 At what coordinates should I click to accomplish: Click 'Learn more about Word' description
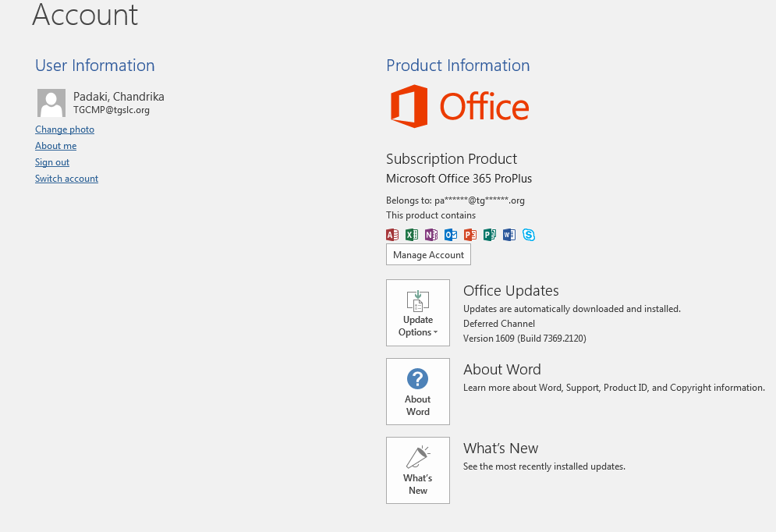614,388
